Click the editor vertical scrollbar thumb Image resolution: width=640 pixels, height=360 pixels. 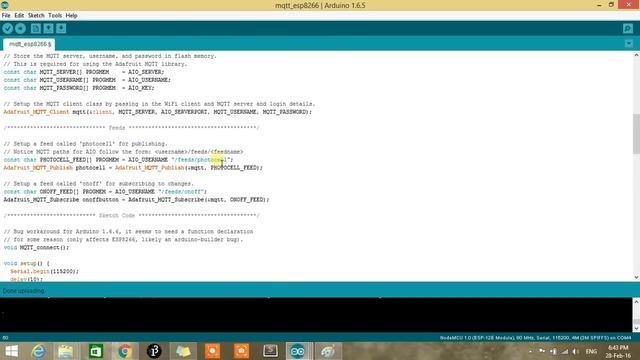pos(636,133)
